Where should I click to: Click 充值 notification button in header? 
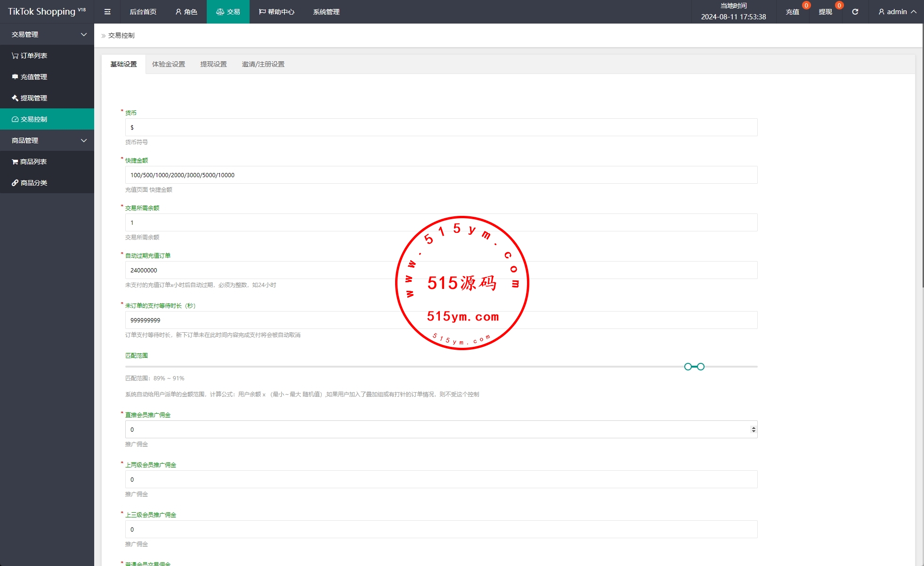(x=793, y=12)
